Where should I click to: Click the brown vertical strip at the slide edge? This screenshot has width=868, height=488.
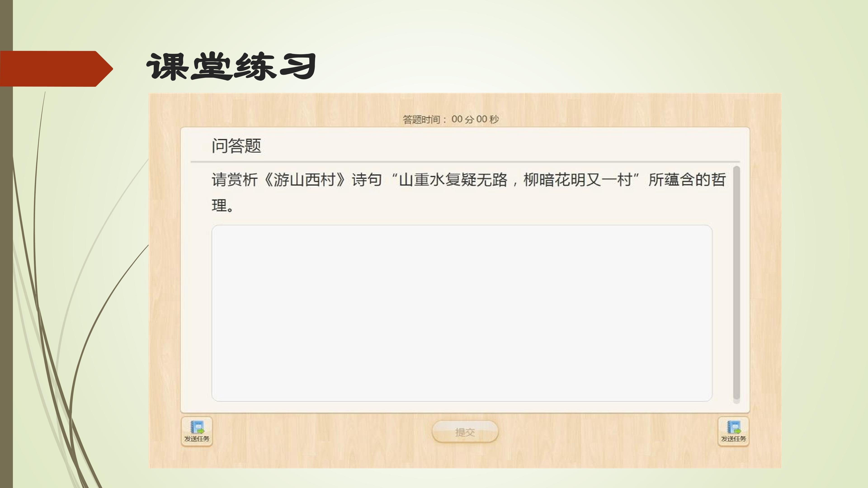[x=6, y=244]
